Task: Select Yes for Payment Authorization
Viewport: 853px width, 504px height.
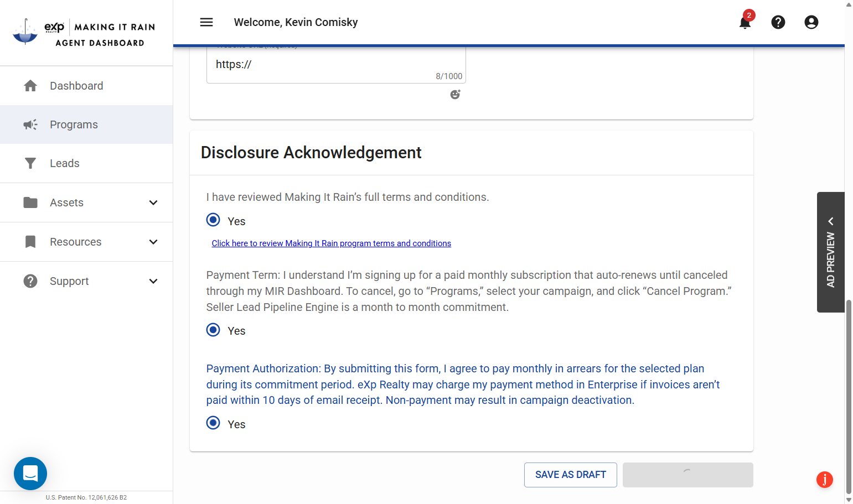Action: (x=213, y=423)
